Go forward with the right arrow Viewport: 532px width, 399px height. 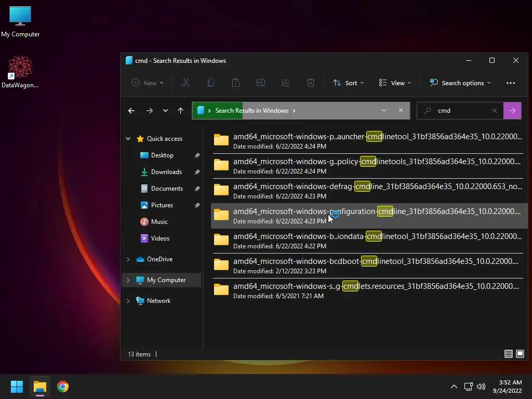tap(149, 111)
